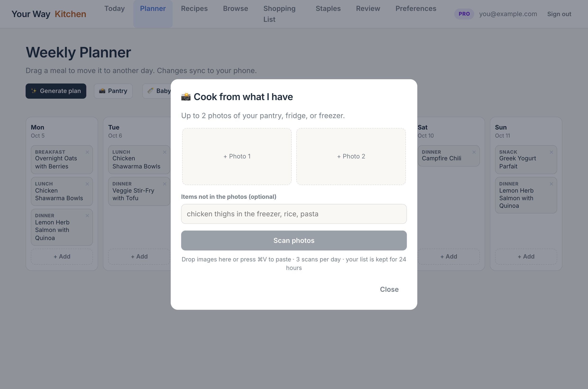Add a meal to Sunday

(526, 256)
